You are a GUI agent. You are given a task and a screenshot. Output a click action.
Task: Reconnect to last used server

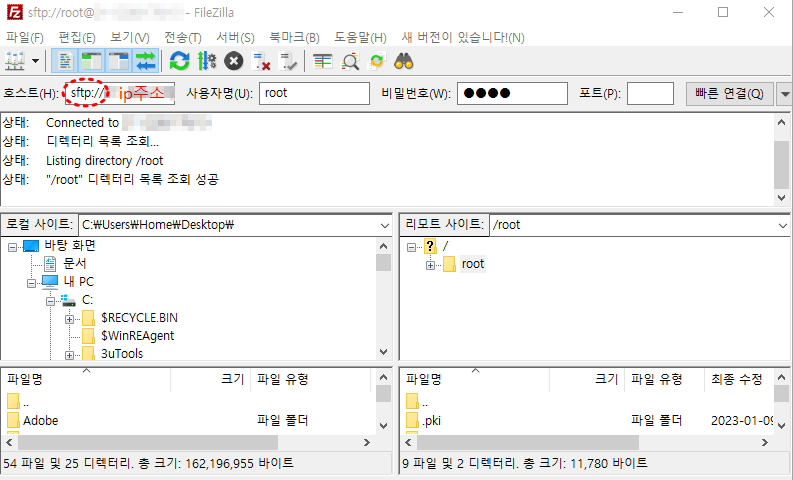[288, 62]
